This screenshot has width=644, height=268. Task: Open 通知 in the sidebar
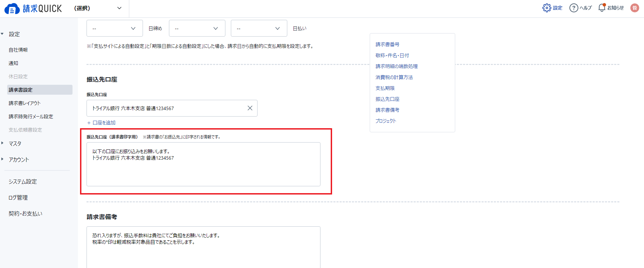click(x=13, y=63)
